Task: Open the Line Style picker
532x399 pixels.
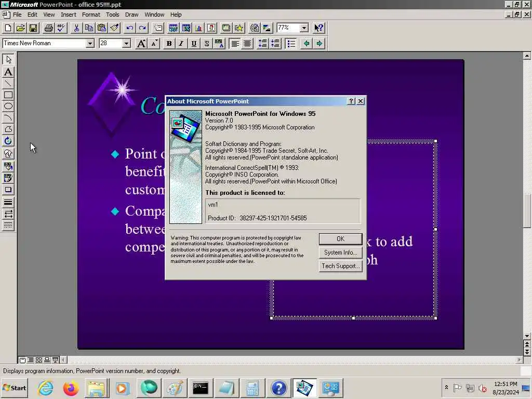Action: (8, 203)
